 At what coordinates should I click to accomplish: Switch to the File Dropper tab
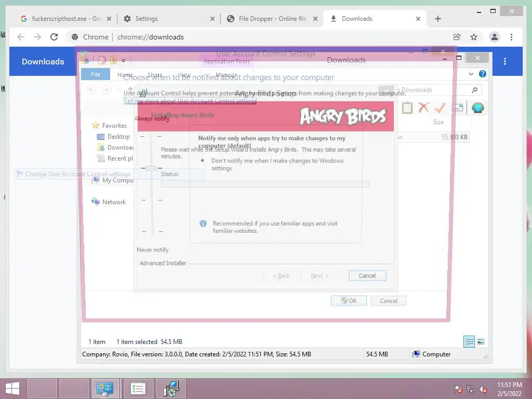point(271,19)
